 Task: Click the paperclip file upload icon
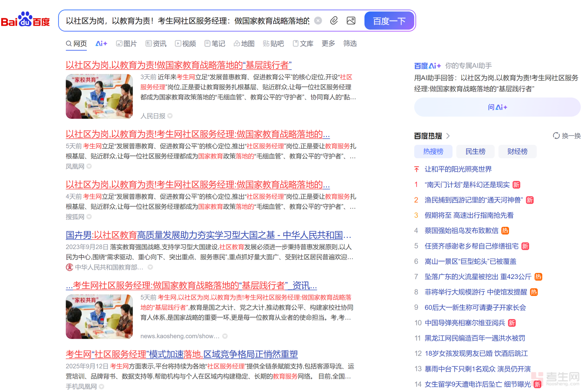[x=334, y=20]
